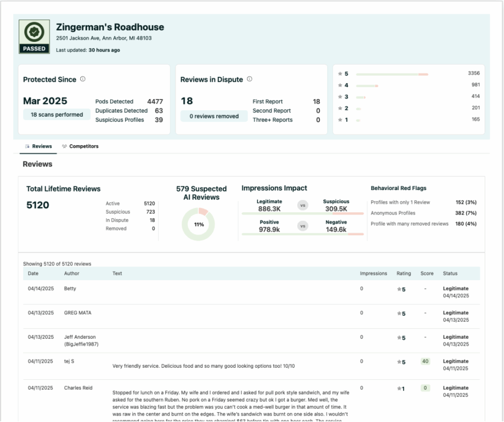Image resolution: width=504 pixels, height=422 pixels.
Task: Select the Status column header
Action: pyautogui.click(x=450, y=273)
